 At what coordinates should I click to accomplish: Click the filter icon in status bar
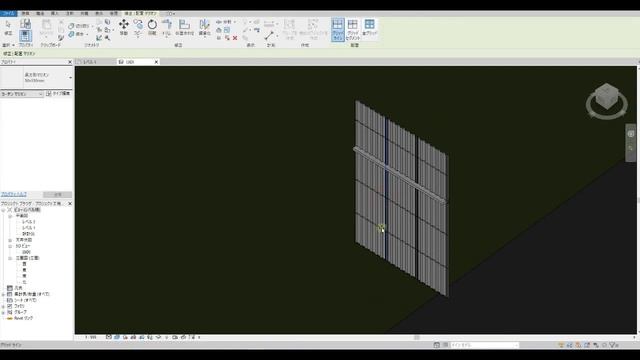[612, 345]
